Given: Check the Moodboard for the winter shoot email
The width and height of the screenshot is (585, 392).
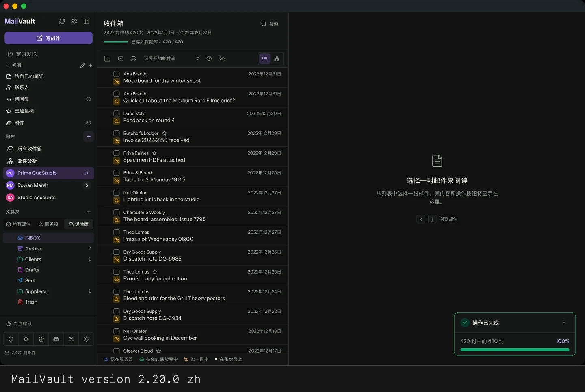Looking at the screenshot, I should click(x=117, y=74).
